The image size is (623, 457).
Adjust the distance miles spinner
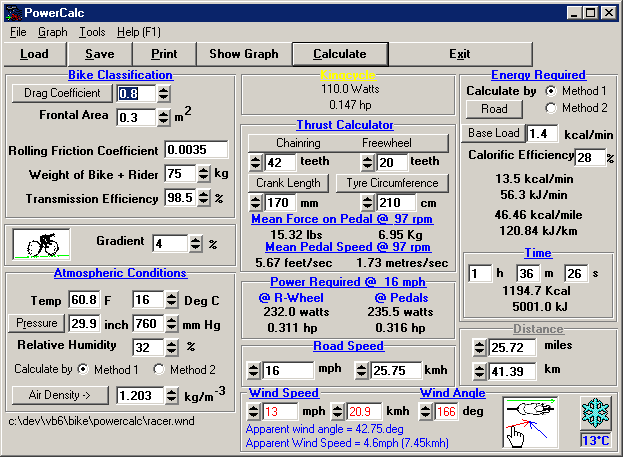coord(480,347)
